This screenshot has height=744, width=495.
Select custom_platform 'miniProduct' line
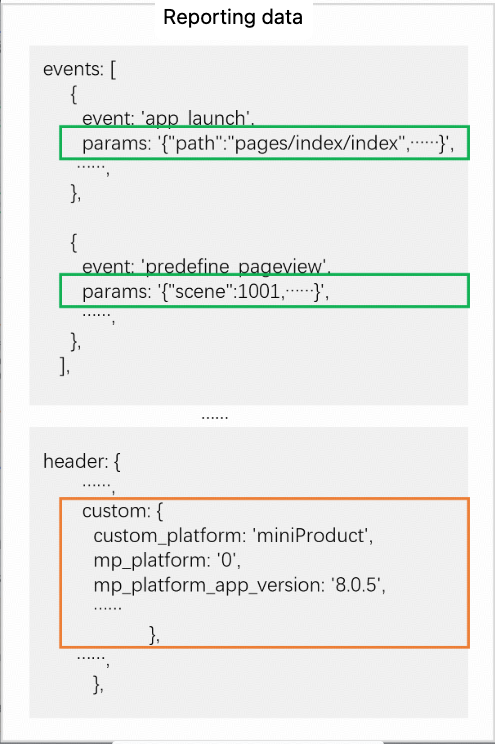pos(233,536)
